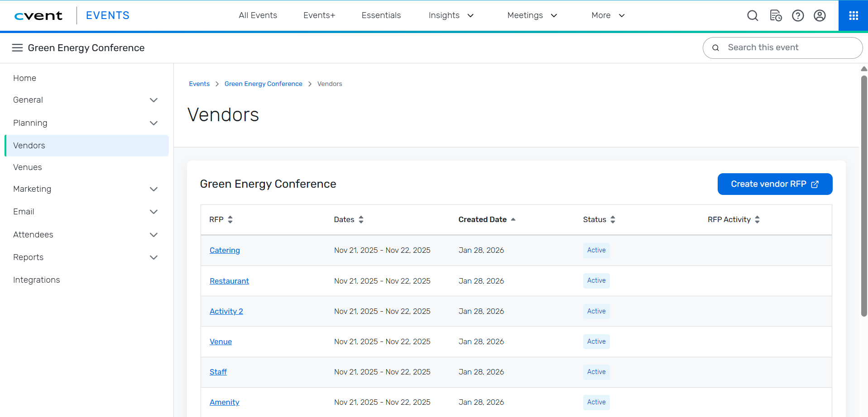Focus the Search this event field

click(x=782, y=47)
